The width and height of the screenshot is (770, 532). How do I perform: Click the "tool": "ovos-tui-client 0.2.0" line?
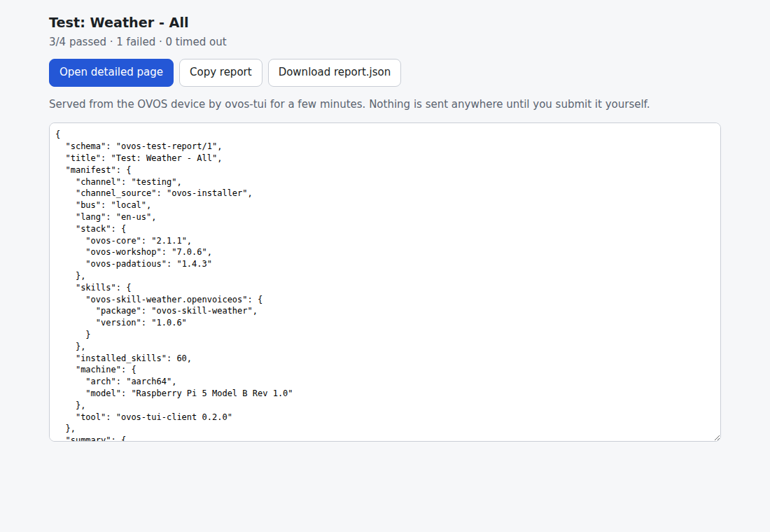(x=154, y=417)
